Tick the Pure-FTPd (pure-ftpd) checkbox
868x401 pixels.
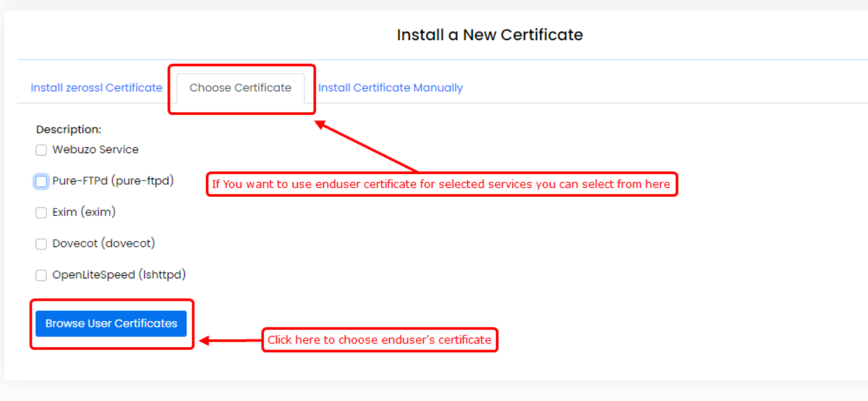[41, 182]
